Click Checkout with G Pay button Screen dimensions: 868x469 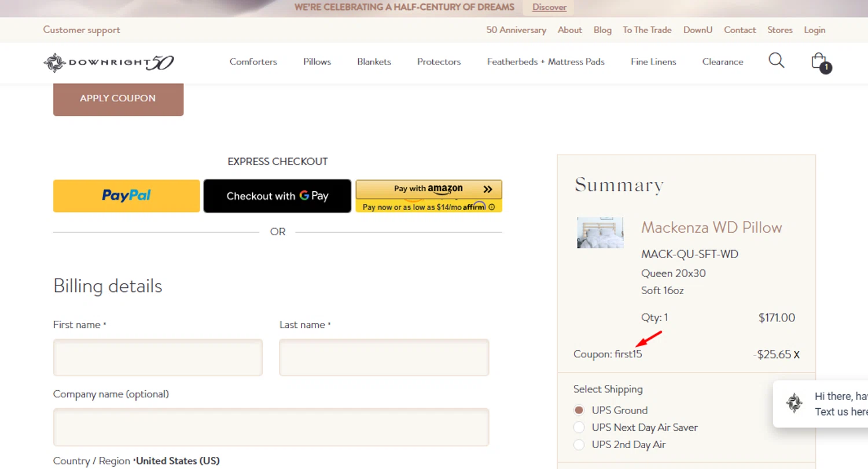(277, 196)
